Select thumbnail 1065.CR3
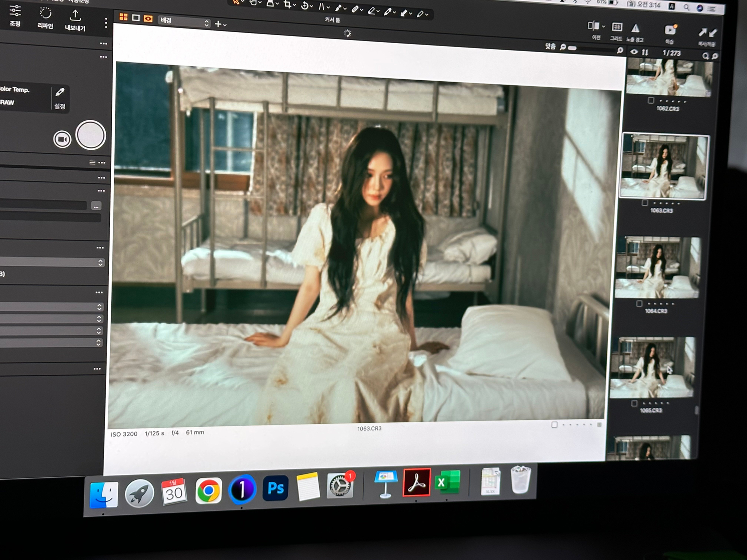 tap(652, 367)
